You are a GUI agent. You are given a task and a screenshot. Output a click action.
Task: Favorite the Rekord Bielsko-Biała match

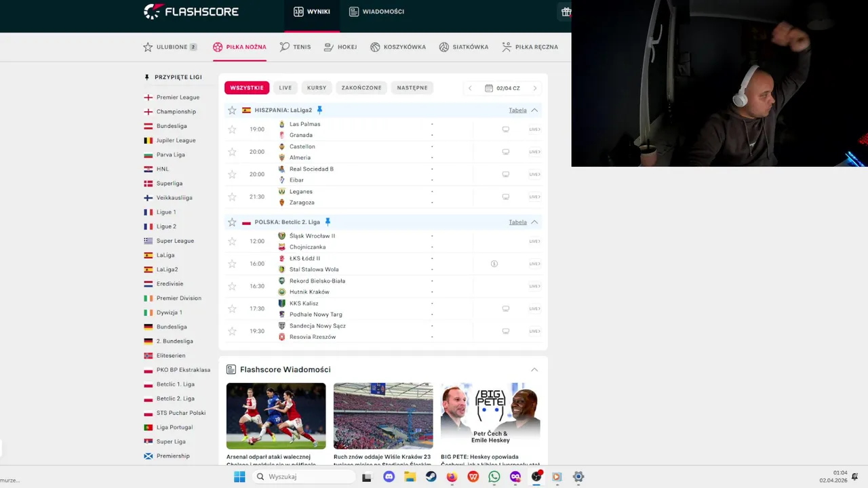pos(232,286)
